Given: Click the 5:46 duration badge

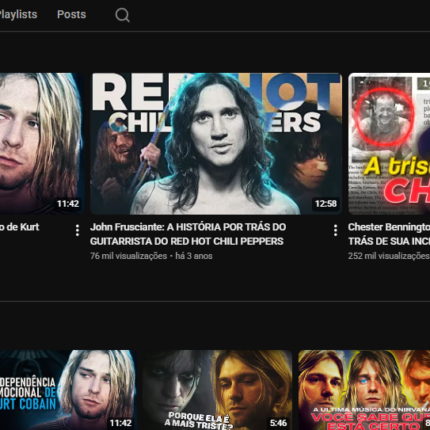Looking at the screenshot, I should click(278, 423).
